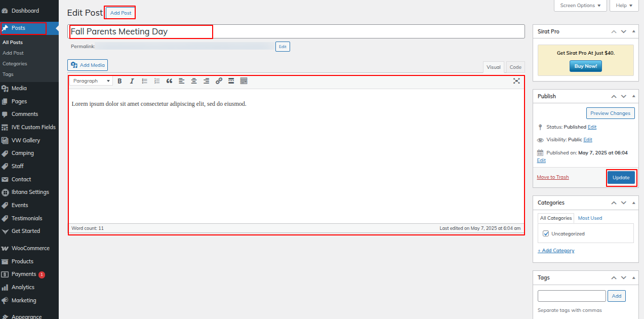
Task: Apply italic formatting in editor toolbar
Action: (132, 81)
